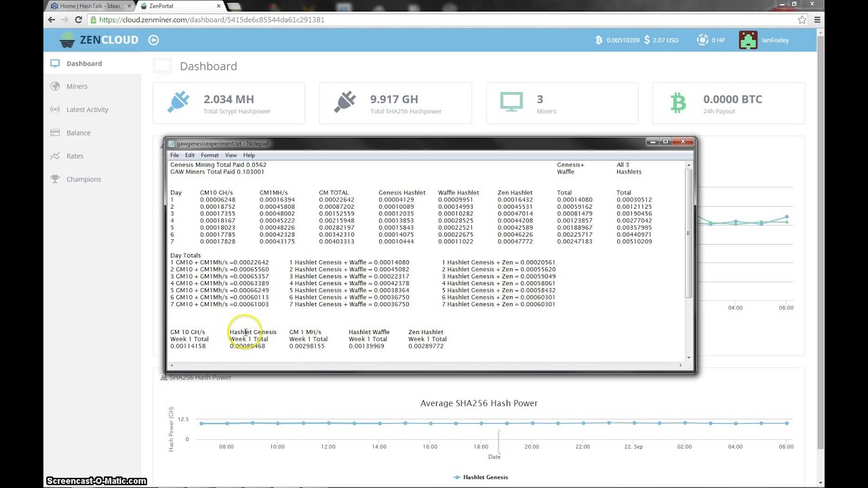The height and width of the screenshot is (488, 868).
Task: Collapse sidebar using the arrow circle icon
Action: point(153,40)
